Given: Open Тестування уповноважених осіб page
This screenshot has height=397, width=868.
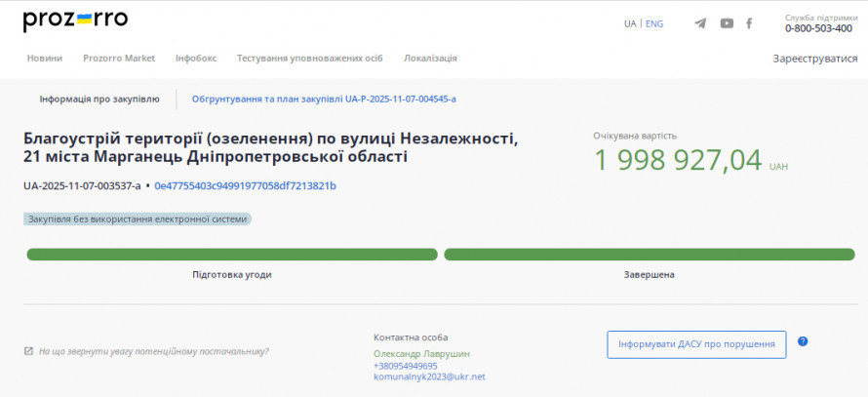Looking at the screenshot, I should click(310, 59).
